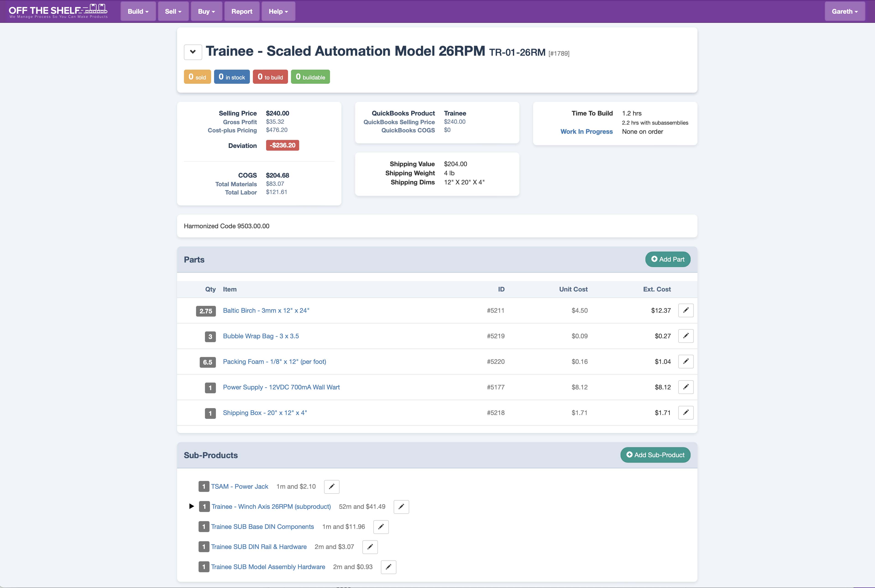Image resolution: width=875 pixels, height=588 pixels.
Task: Edit Packing Foam part entry
Action: coord(686,362)
